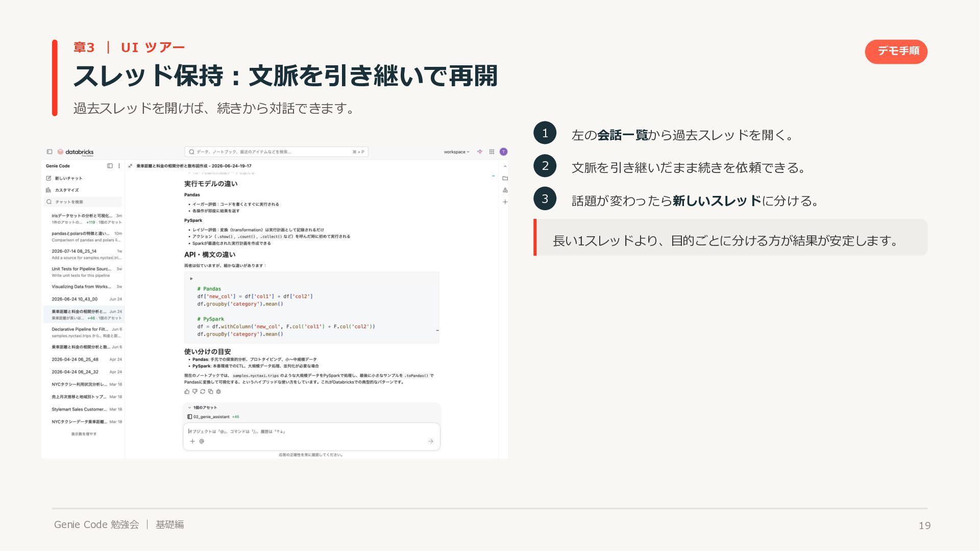Click the +46 change count beside 02_genie_assistant
This screenshot has width=980, height=551.
coord(235,417)
